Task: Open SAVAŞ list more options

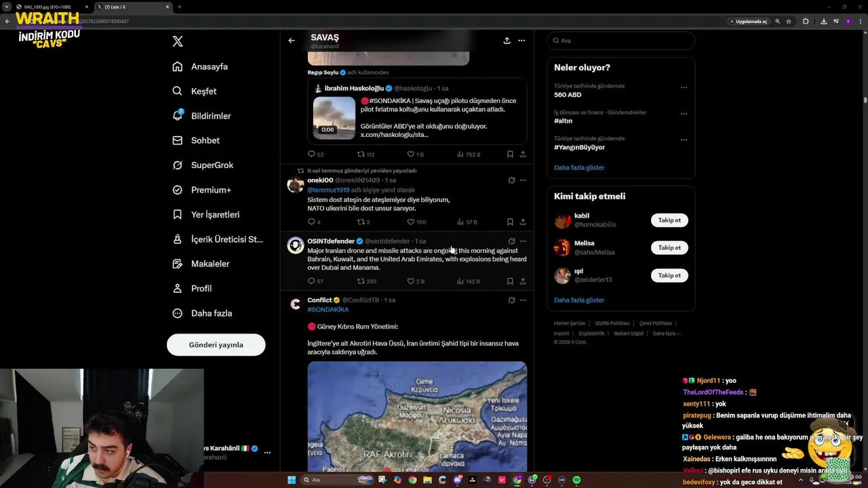Action: click(x=521, y=41)
